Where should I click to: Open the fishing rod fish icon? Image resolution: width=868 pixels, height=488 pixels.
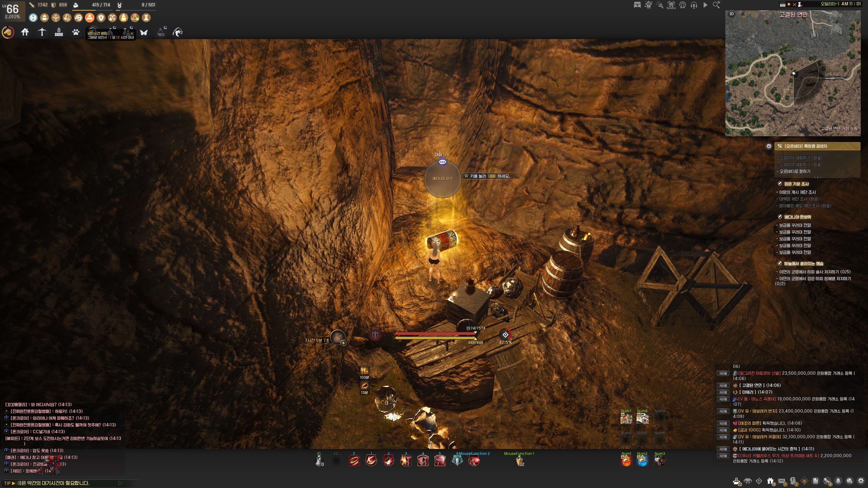178,32
